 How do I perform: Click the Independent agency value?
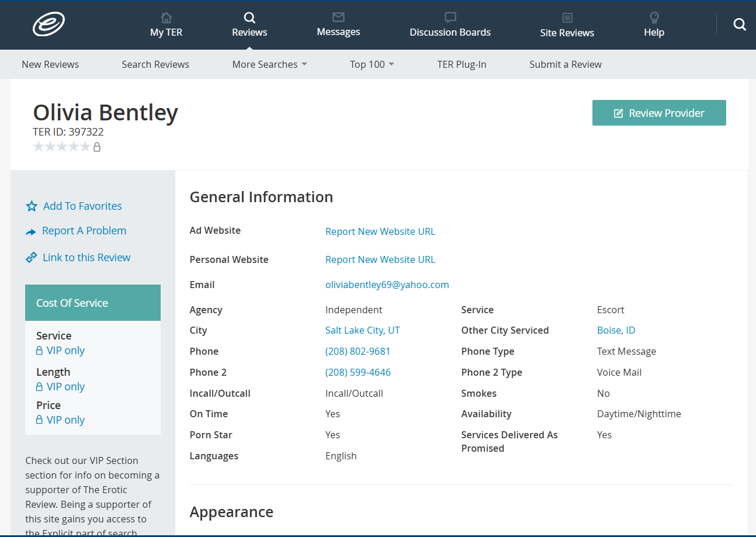pyautogui.click(x=354, y=310)
